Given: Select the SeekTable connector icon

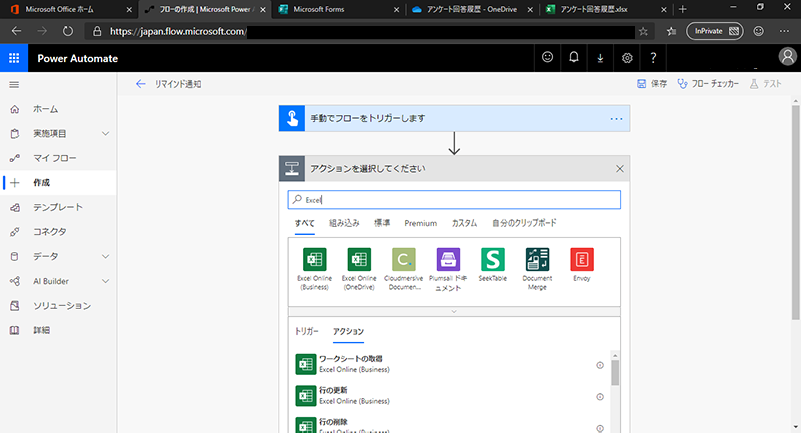Looking at the screenshot, I should [493, 259].
